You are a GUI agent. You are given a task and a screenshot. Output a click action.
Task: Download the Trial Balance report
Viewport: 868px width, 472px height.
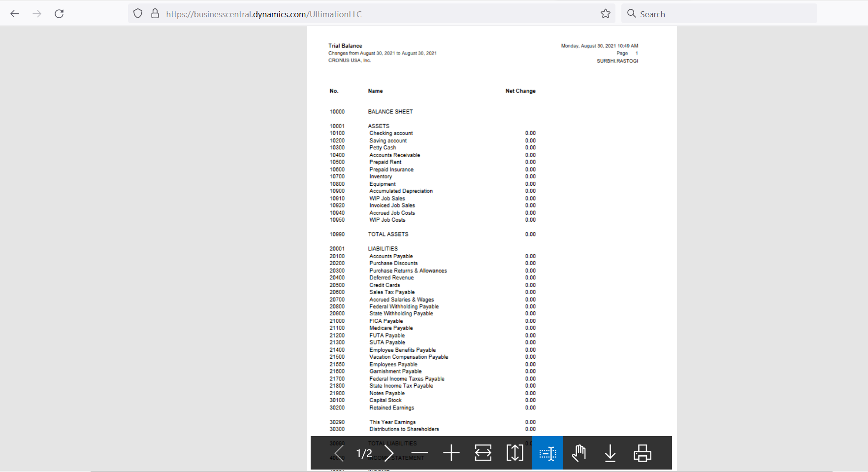(611, 453)
